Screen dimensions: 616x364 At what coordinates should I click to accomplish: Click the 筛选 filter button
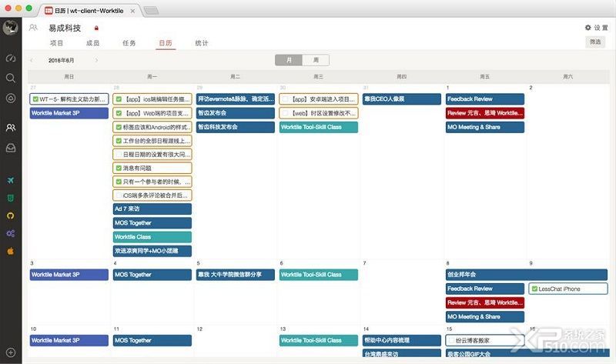click(595, 42)
